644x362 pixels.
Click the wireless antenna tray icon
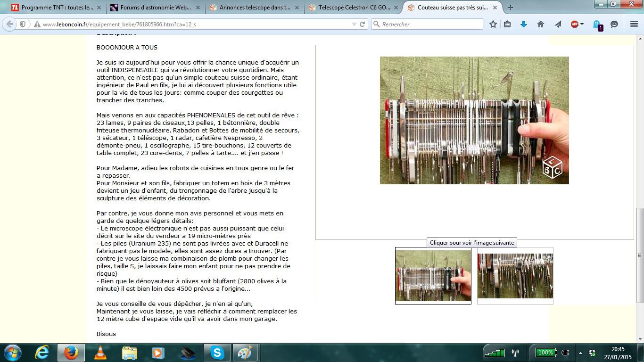515,353
